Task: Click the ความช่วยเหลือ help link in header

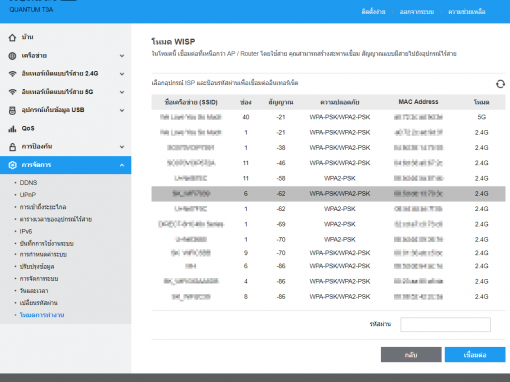Action: [467, 12]
